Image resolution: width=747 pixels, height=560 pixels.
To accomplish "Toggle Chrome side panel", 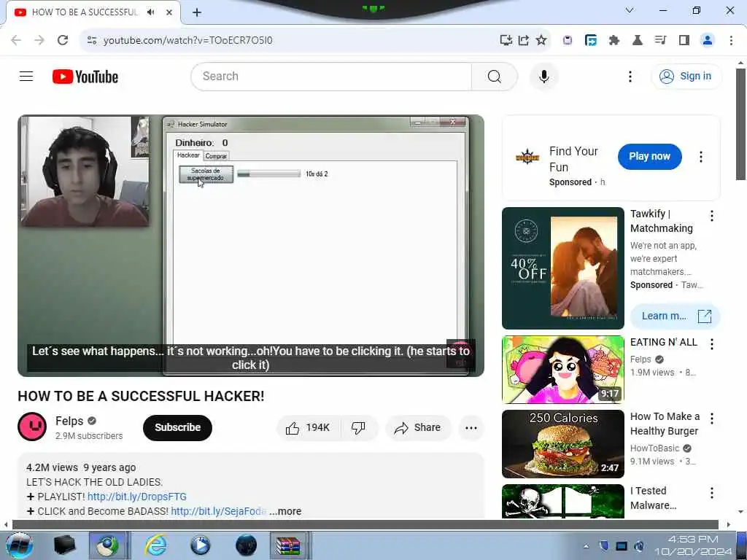I will click(684, 40).
